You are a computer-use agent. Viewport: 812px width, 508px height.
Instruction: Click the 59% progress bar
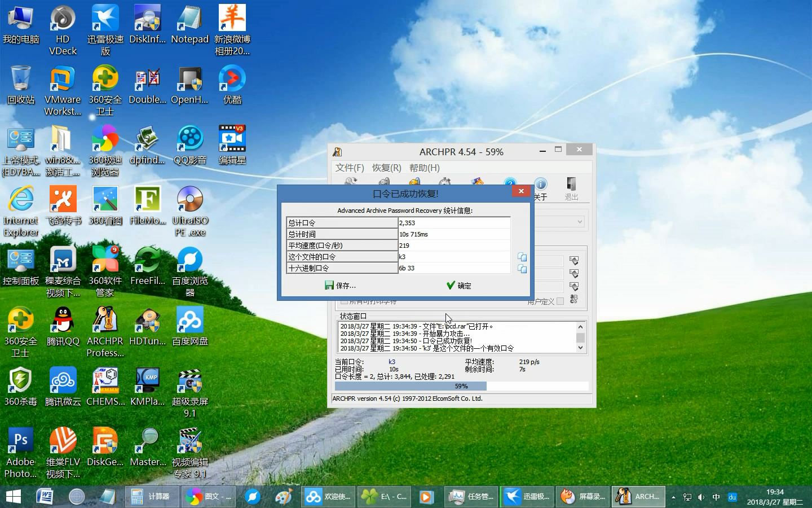click(461, 386)
